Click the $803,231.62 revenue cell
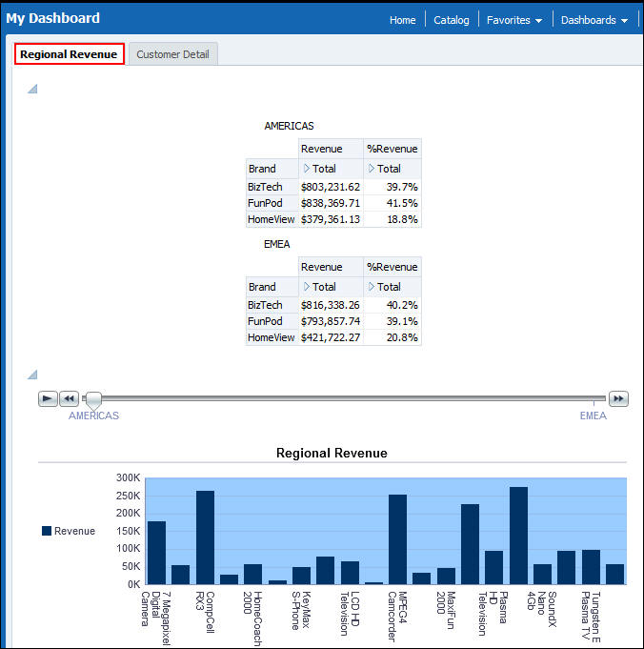Viewport: 644px width, 649px height. [331, 187]
